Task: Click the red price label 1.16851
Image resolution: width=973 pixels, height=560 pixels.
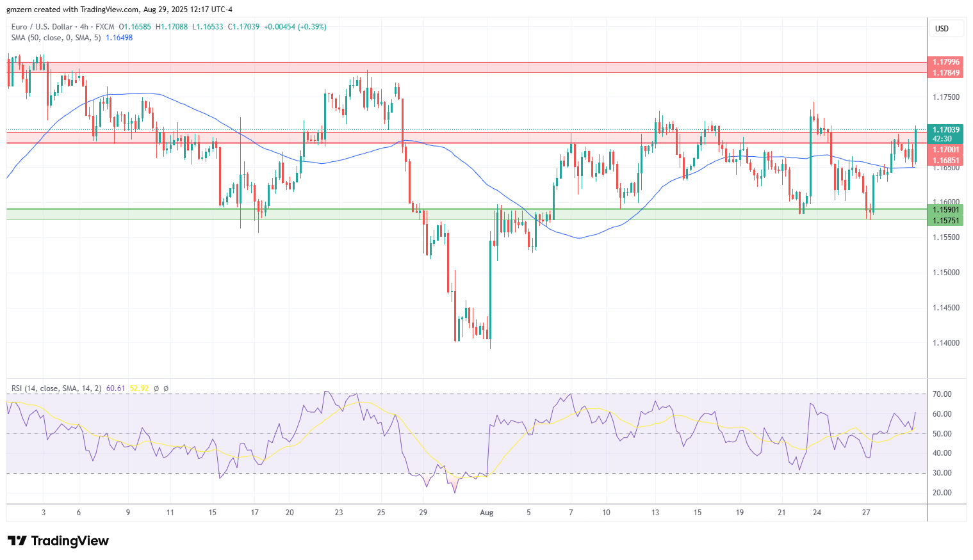Action: click(x=945, y=161)
